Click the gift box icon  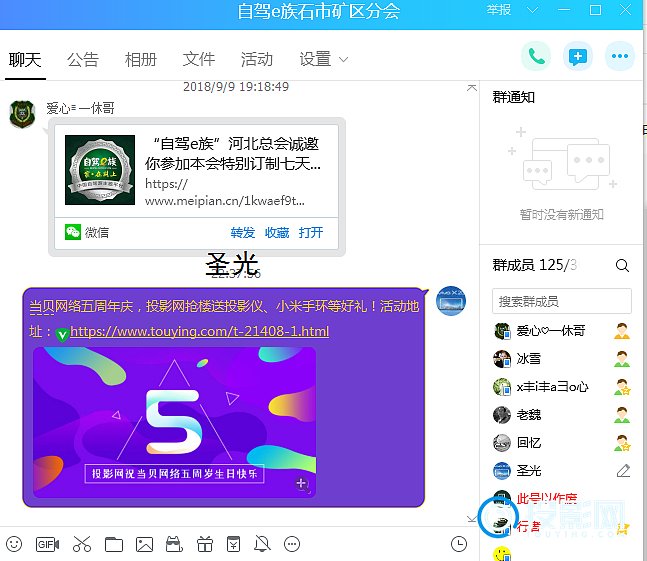(205, 544)
